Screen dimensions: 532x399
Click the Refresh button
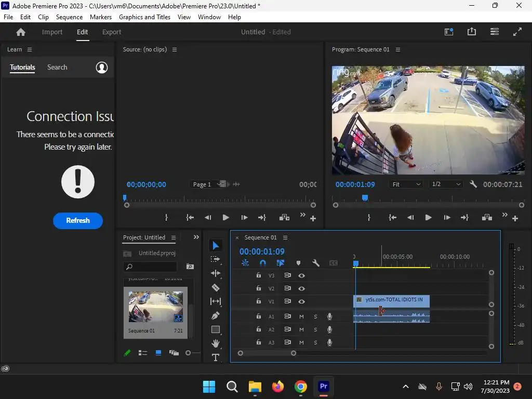tap(78, 220)
